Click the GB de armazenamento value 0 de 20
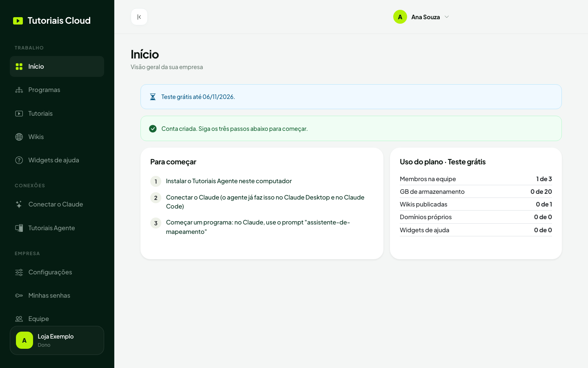588x368 pixels. [541, 191]
